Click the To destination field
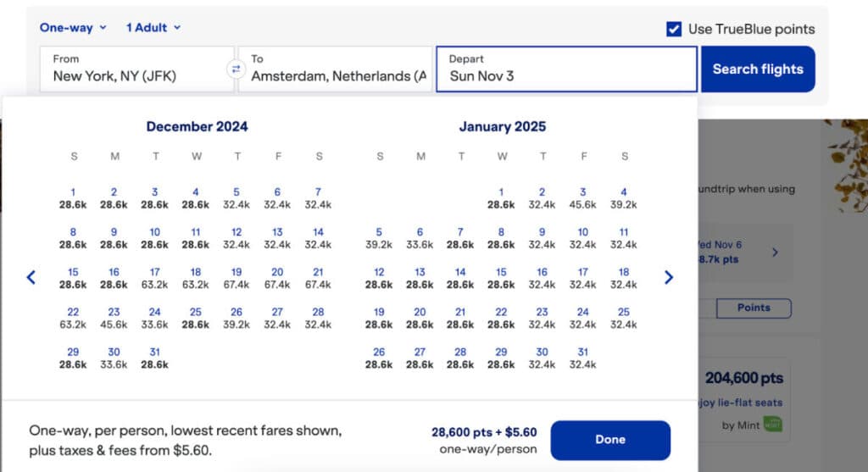The width and height of the screenshot is (868, 472). point(337,69)
